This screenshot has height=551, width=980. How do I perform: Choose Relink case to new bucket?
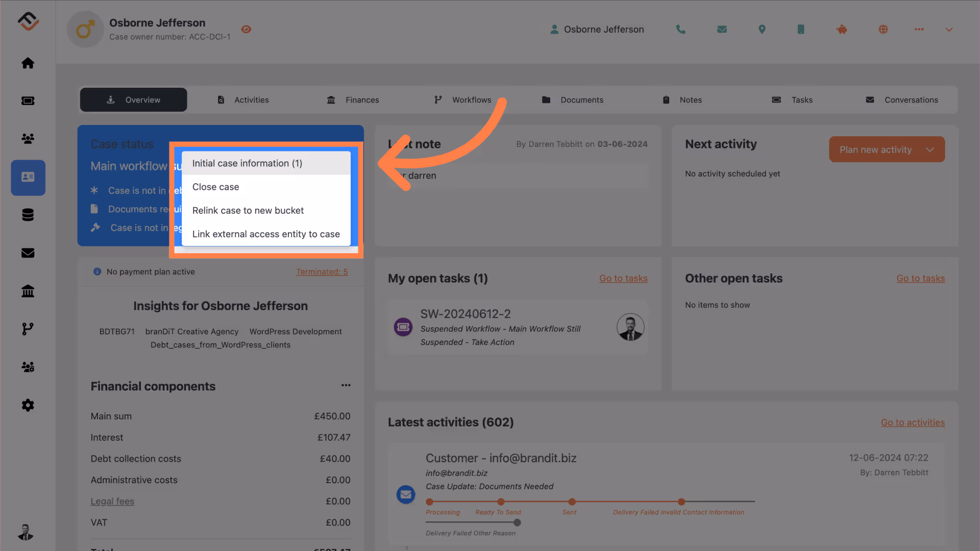[x=248, y=210]
